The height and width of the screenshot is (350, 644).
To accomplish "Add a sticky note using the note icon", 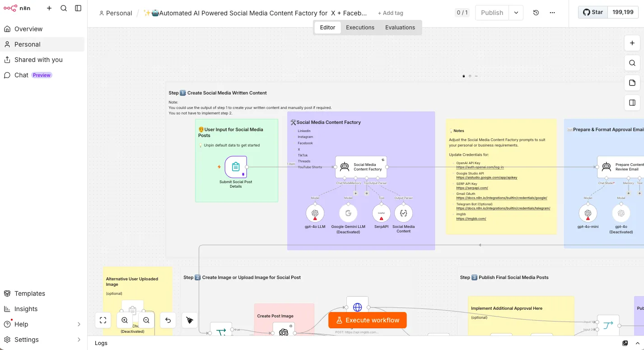I will (x=632, y=83).
